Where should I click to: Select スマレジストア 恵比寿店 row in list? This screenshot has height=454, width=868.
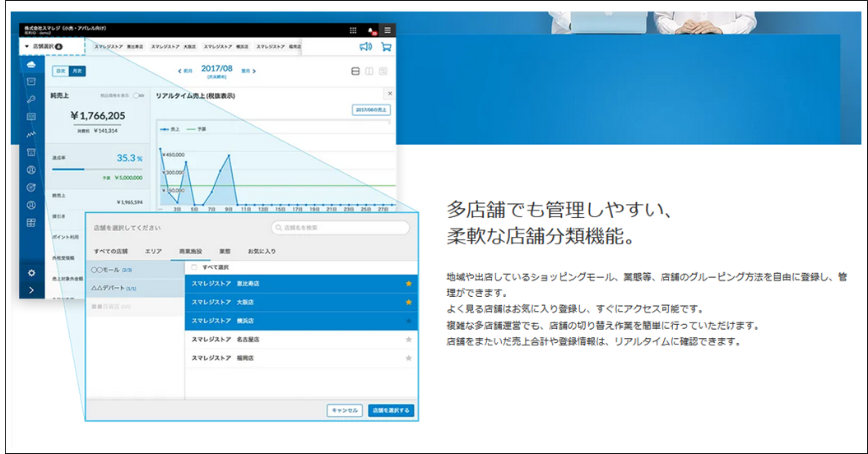[x=301, y=284]
